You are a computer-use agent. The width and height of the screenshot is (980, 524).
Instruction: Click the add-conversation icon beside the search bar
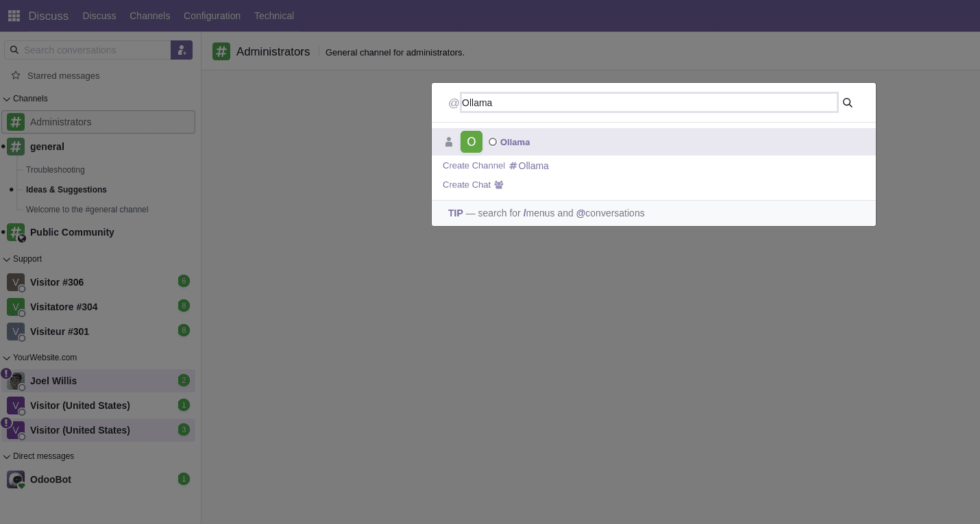tap(181, 50)
